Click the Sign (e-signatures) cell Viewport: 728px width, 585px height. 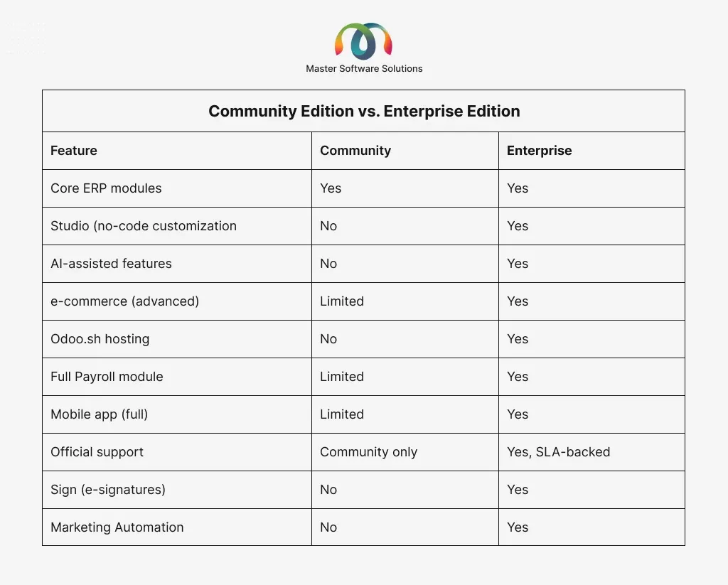(x=105, y=490)
